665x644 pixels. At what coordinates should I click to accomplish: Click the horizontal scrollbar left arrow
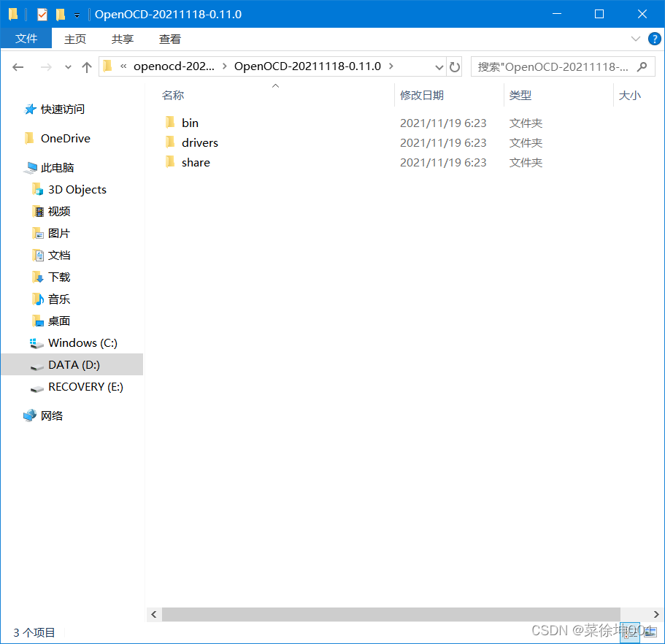point(154,614)
